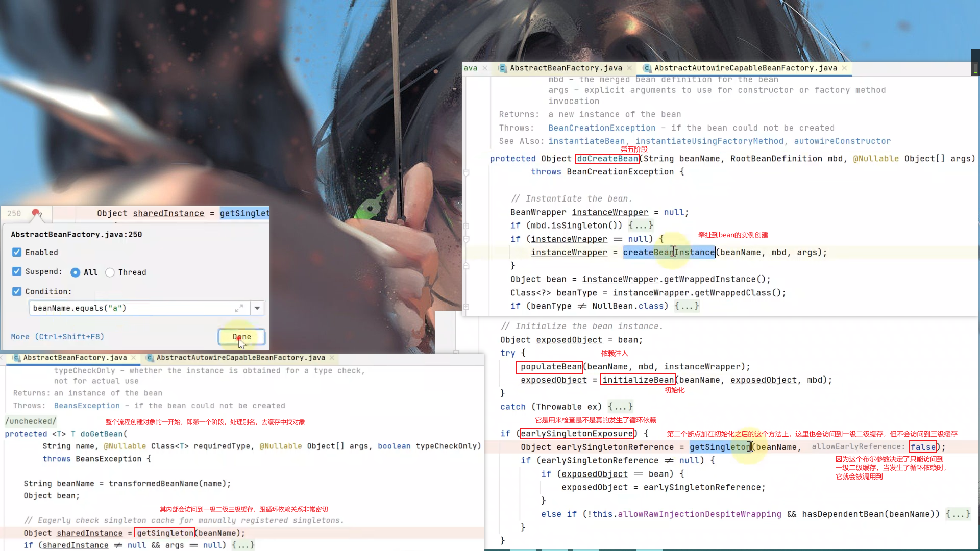Expand folded catch Throwable block
980x551 pixels.
[620, 407]
